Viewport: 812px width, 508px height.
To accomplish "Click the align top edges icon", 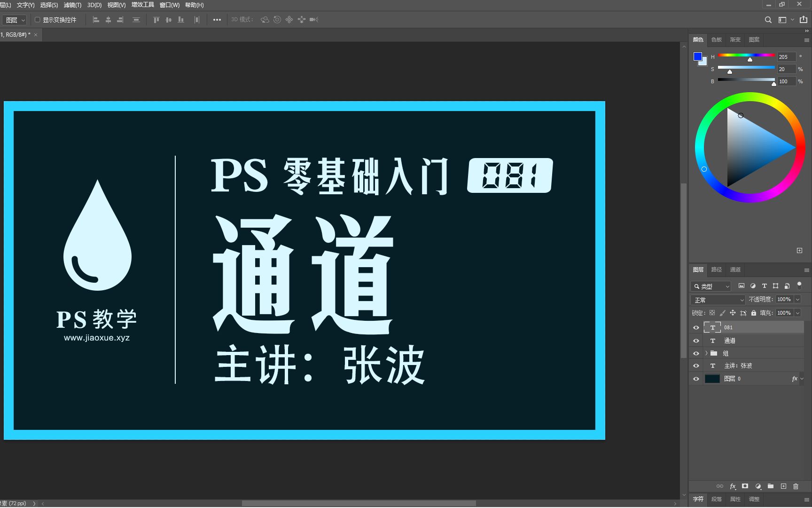I will 156,20.
